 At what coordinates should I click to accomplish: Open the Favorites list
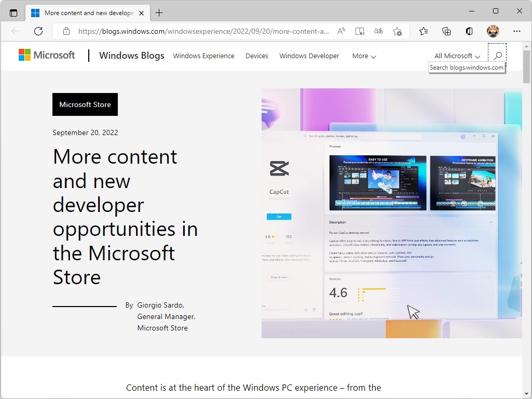tap(424, 31)
